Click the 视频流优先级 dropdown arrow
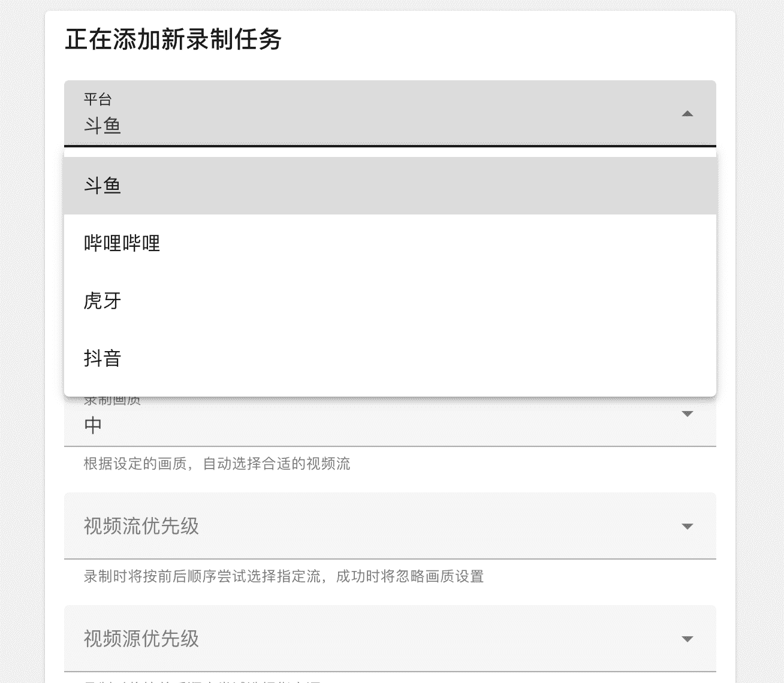 pos(687,527)
